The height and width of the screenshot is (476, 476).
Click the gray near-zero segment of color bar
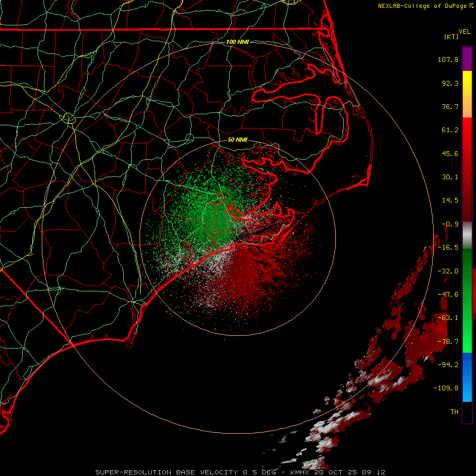pos(467,235)
